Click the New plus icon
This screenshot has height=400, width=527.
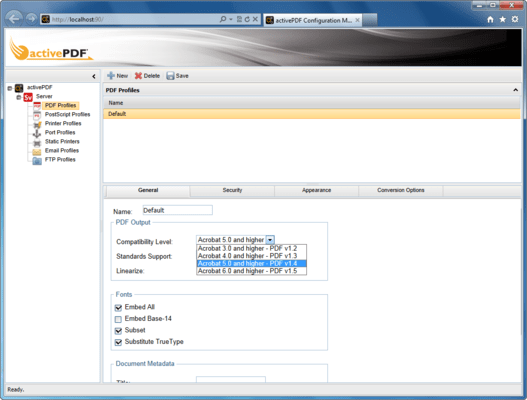click(111, 76)
